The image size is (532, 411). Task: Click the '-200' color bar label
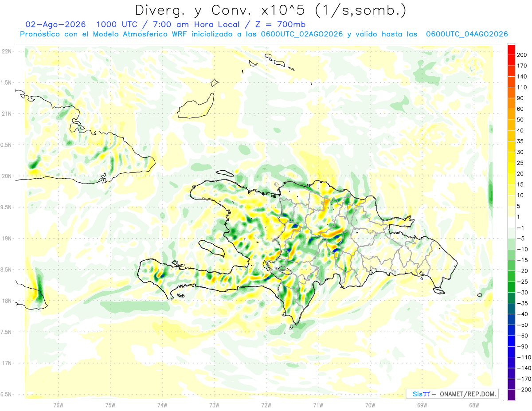pyautogui.click(x=525, y=389)
